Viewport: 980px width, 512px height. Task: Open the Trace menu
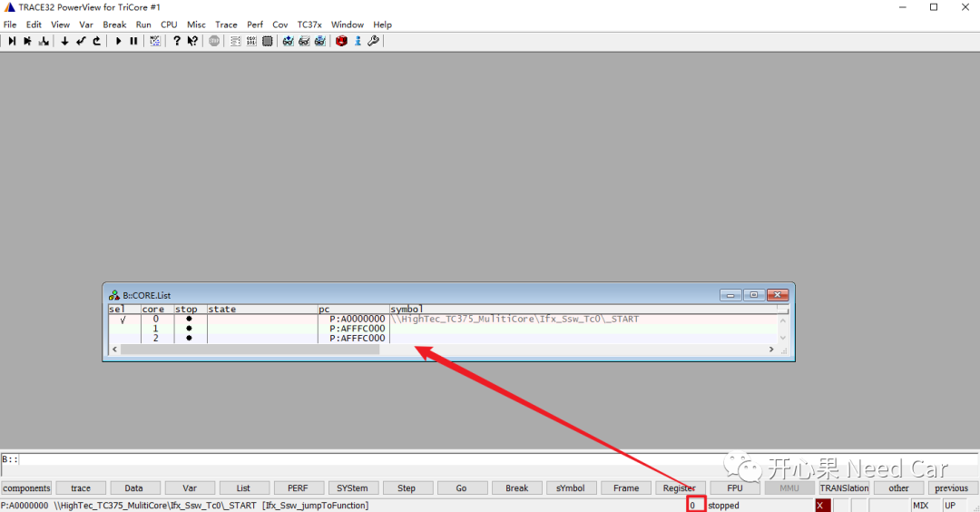pyautogui.click(x=226, y=25)
